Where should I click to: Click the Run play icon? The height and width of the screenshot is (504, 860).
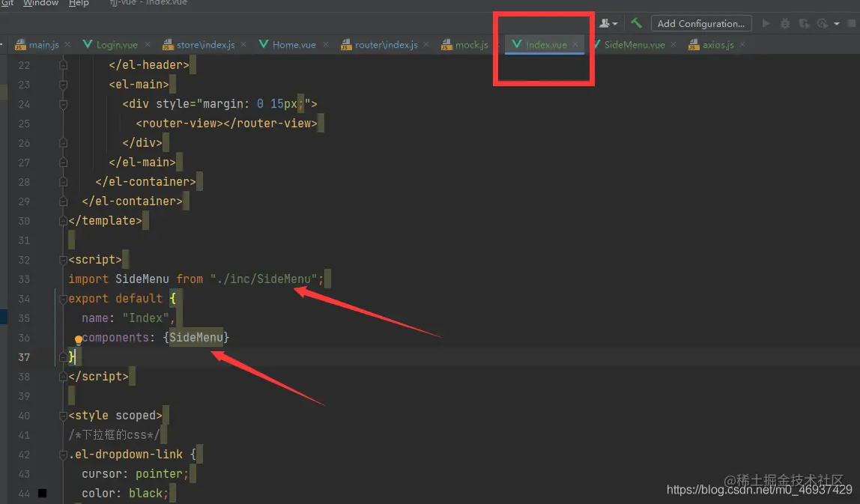(766, 23)
